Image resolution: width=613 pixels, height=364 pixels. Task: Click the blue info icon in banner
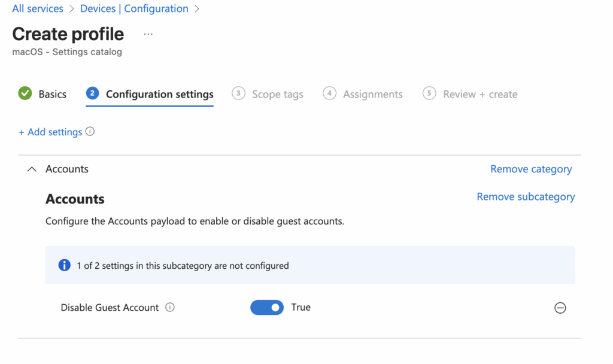pyautogui.click(x=64, y=265)
